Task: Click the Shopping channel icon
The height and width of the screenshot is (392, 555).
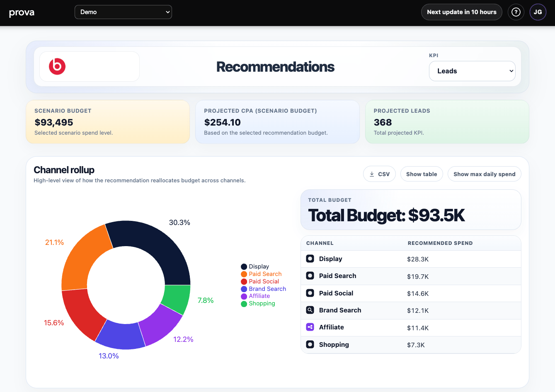Action: click(310, 344)
